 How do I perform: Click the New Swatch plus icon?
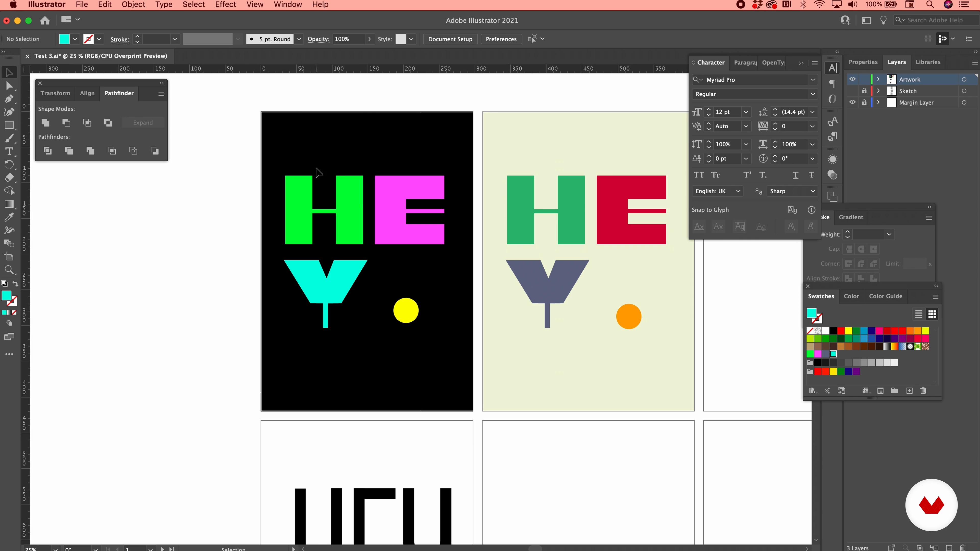[909, 391]
